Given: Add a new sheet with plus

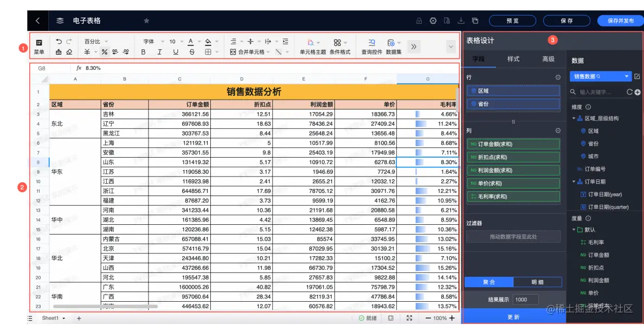Looking at the screenshot, I should tap(79, 318).
